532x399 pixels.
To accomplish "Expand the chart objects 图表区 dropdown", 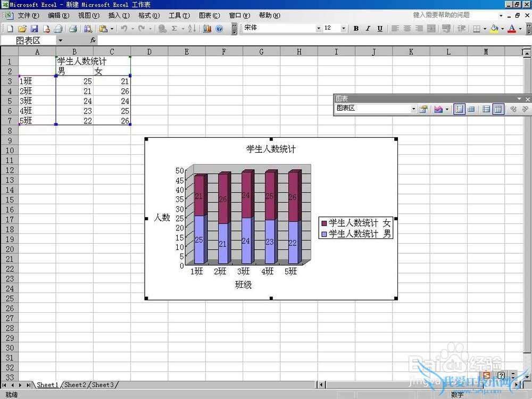I will [x=413, y=109].
